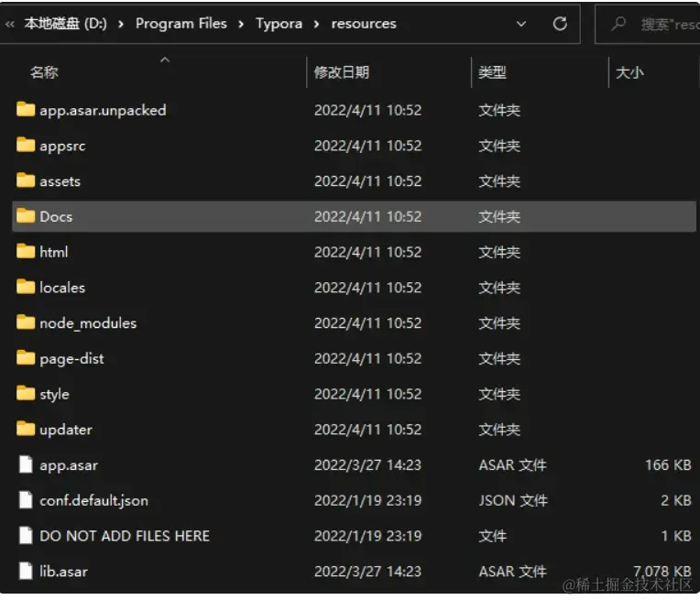Click app.asar date 2022/3/27 14:23
The height and width of the screenshot is (600, 700).
point(367,465)
